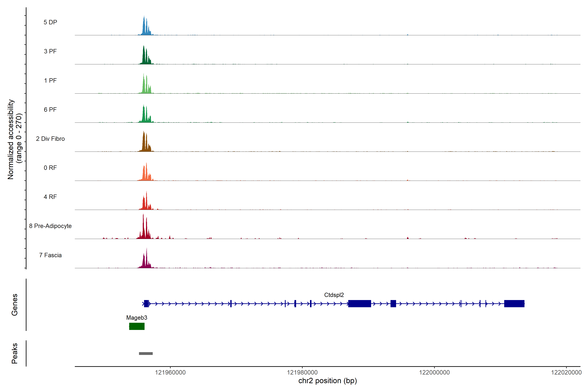588x392 pixels.
Task: Click the chr2 position (bp) axis title
Action: point(327,381)
